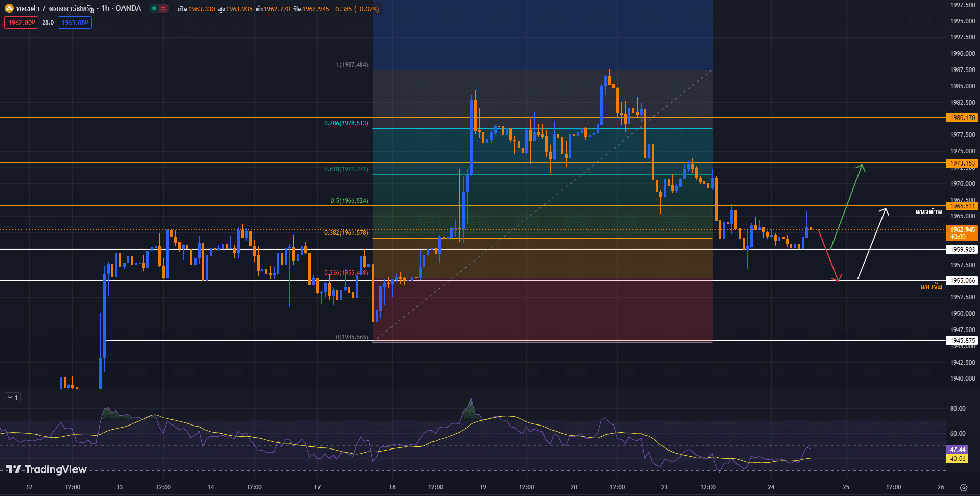This screenshot has height=496, width=980.
Task: Click the blue buy price 1963.08 button
Action: click(75, 22)
